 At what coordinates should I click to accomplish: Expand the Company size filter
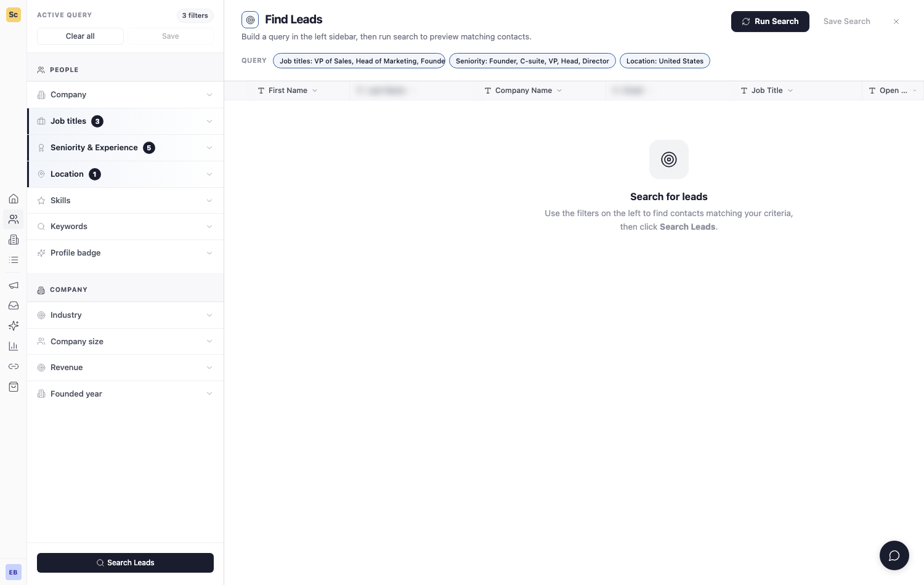pyautogui.click(x=126, y=342)
